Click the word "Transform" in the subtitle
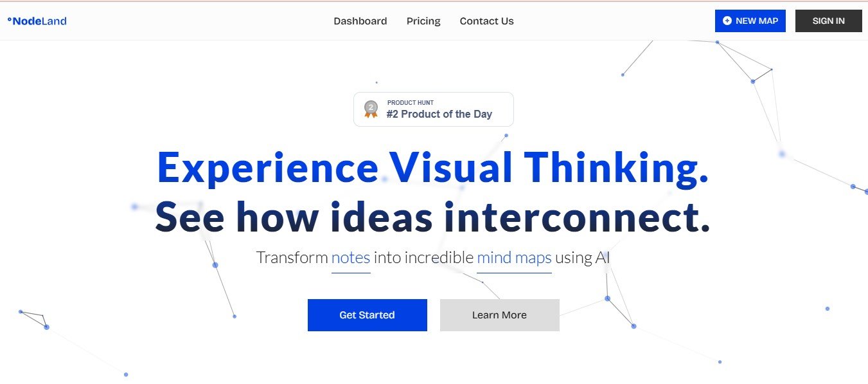868x384 pixels. point(292,258)
